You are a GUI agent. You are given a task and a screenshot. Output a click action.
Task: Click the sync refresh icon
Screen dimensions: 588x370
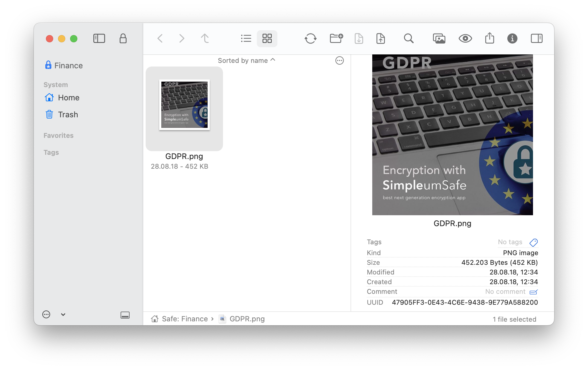tap(311, 38)
